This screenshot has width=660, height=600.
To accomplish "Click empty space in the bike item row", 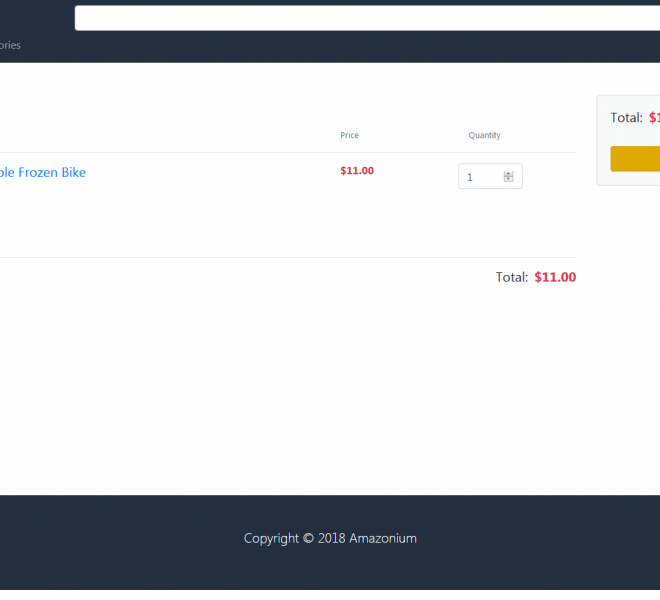I will click(x=220, y=210).
